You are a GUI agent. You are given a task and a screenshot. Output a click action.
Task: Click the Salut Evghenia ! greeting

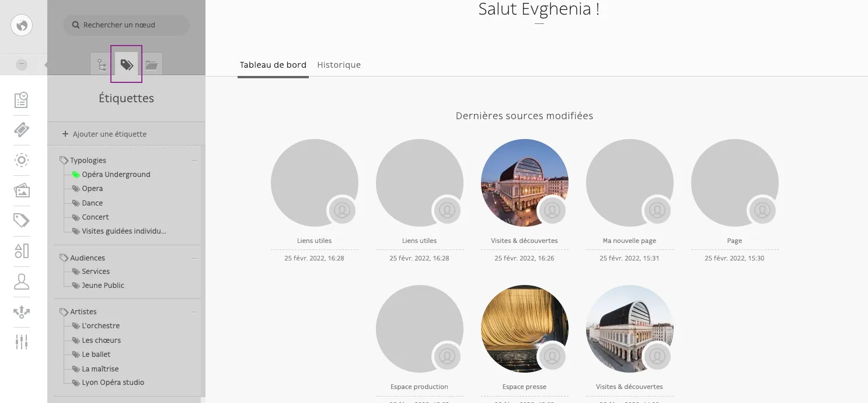[539, 9]
